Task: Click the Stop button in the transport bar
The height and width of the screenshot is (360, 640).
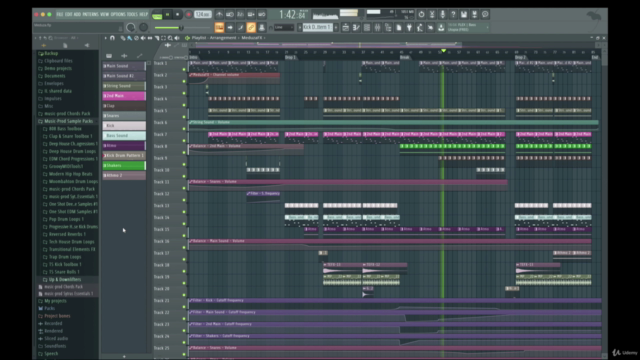Action: 178,14
